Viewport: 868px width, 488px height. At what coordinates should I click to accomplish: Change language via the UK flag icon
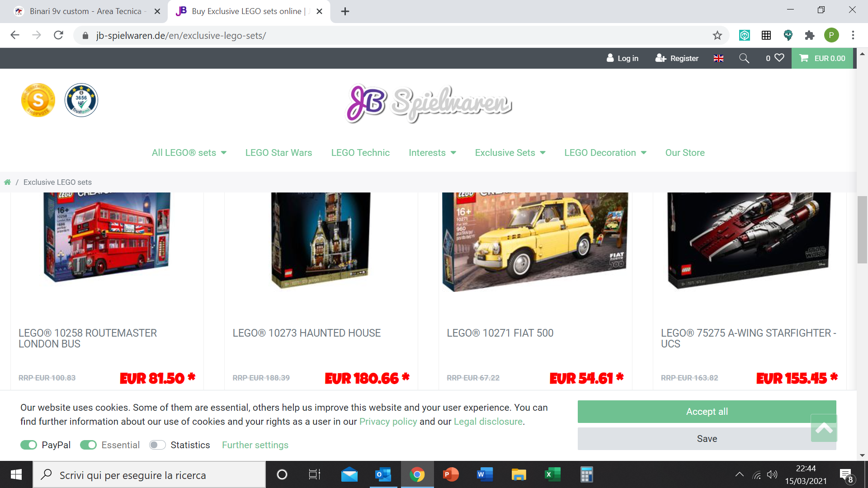point(718,58)
